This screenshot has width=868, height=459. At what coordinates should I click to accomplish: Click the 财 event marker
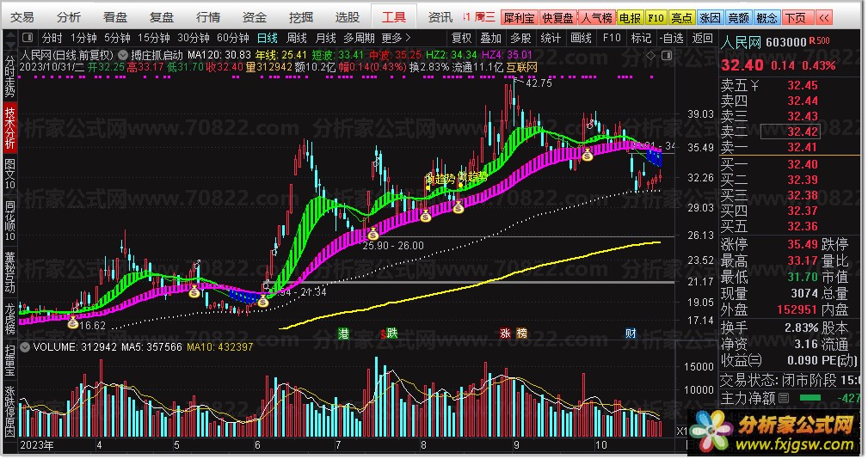(x=631, y=333)
